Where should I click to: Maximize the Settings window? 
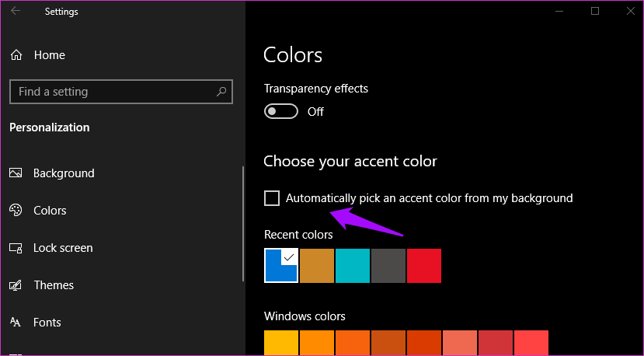point(595,11)
